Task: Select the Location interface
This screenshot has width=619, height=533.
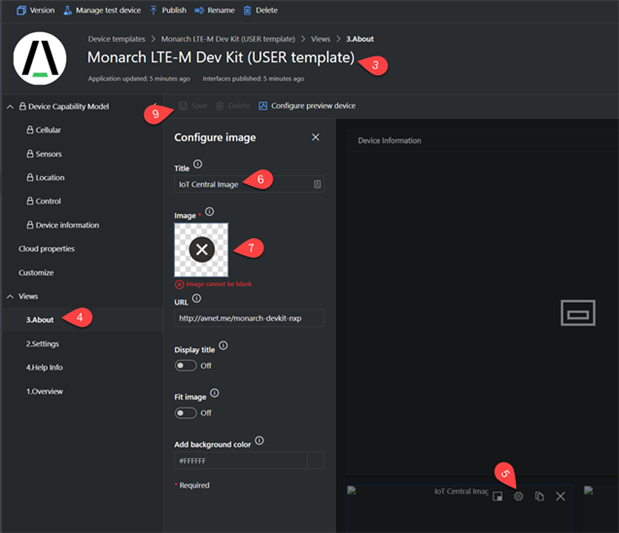Action: tap(45, 178)
